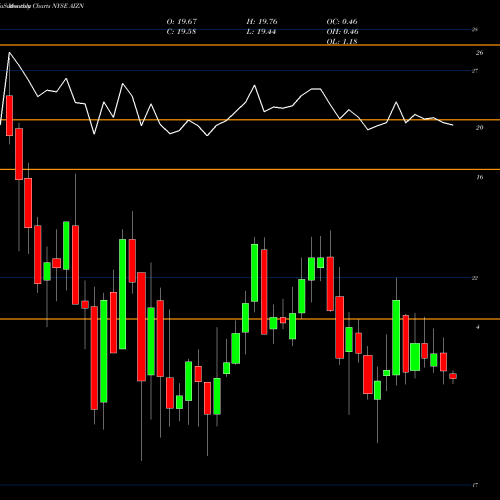Click the 'Charts NYSE AIZN' title text

pyautogui.click(x=58, y=6)
